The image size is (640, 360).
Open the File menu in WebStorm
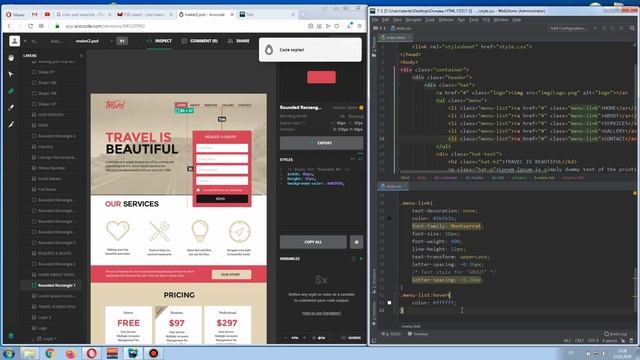click(x=375, y=20)
